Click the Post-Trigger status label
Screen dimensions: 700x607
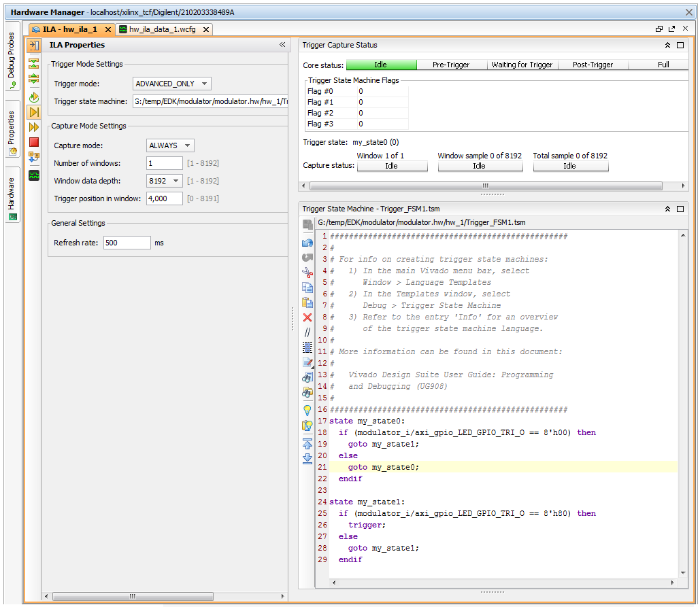(593, 65)
